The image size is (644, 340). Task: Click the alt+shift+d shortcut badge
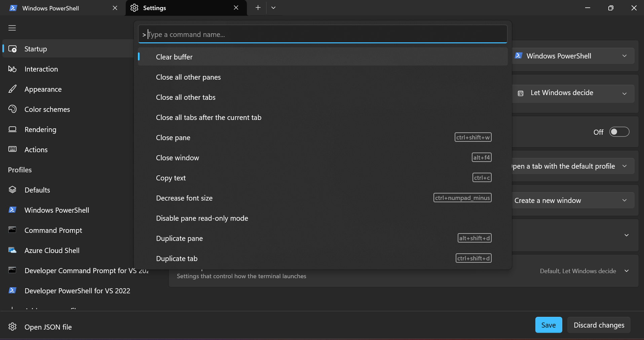(x=475, y=238)
